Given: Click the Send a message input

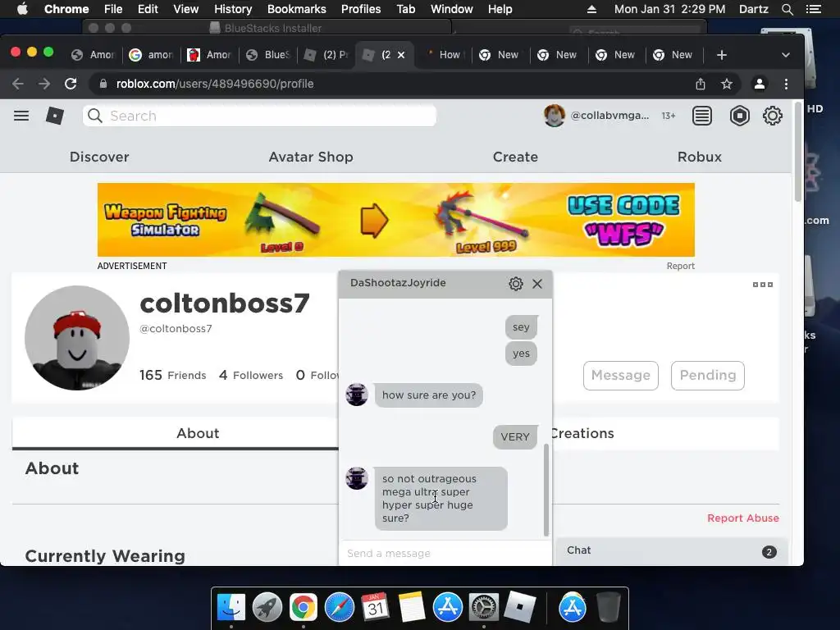Looking at the screenshot, I should (x=445, y=553).
